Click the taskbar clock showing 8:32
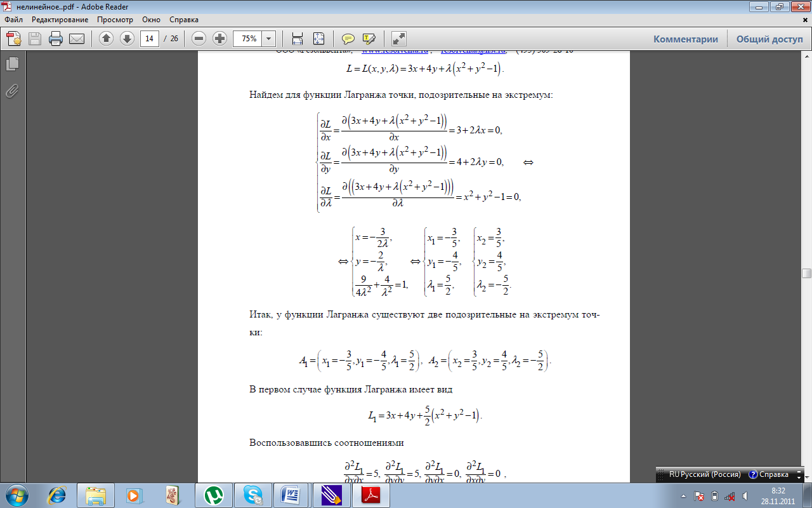The height and width of the screenshot is (508, 812). click(x=778, y=496)
